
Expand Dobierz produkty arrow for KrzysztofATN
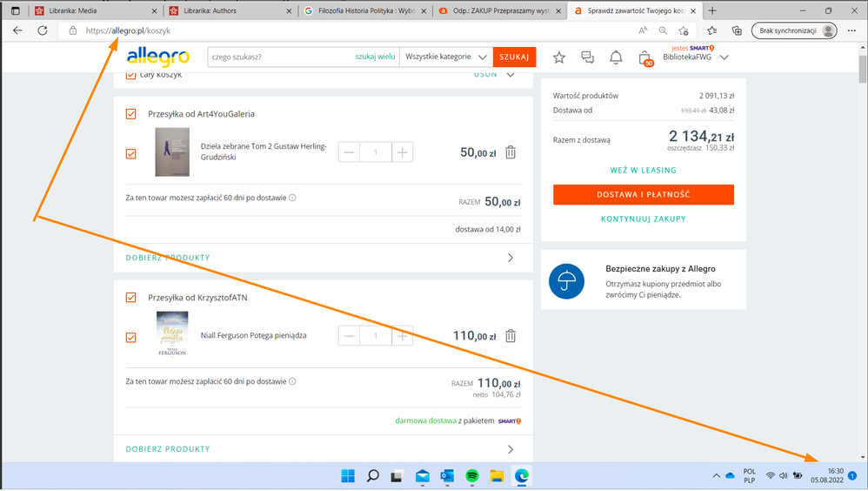[x=511, y=449]
